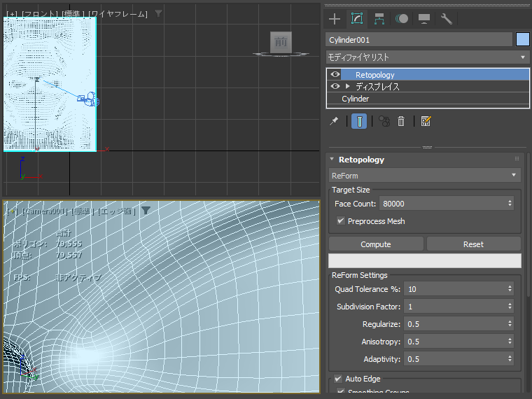Toggle the Preprocess Mesh checkbox
This screenshot has height=399, width=532.
tap(341, 221)
